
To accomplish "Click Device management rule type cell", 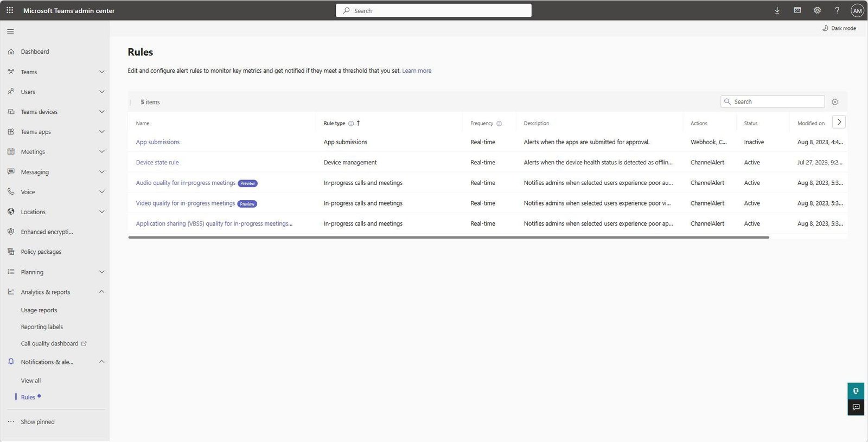I will pyautogui.click(x=350, y=163).
